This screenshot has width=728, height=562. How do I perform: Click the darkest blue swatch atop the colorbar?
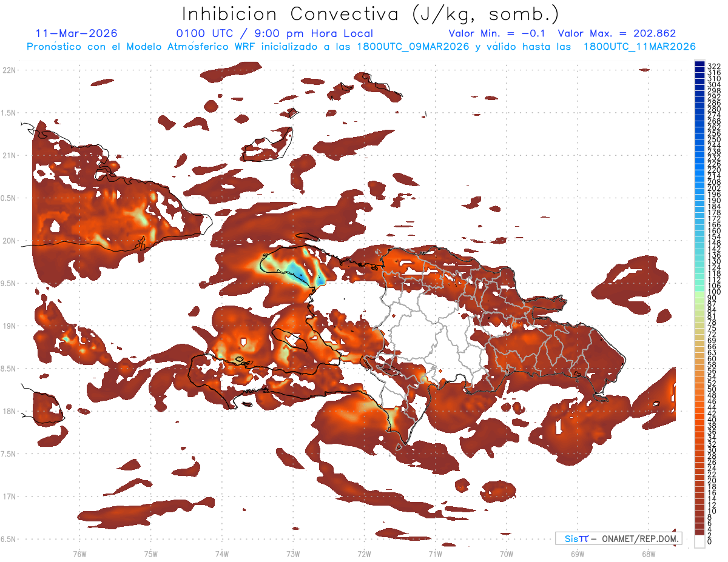[x=700, y=65]
